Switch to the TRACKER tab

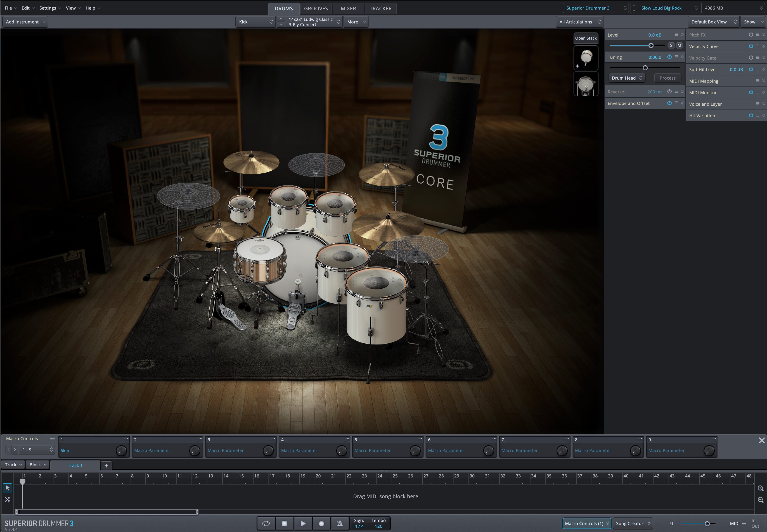(381, 8)
